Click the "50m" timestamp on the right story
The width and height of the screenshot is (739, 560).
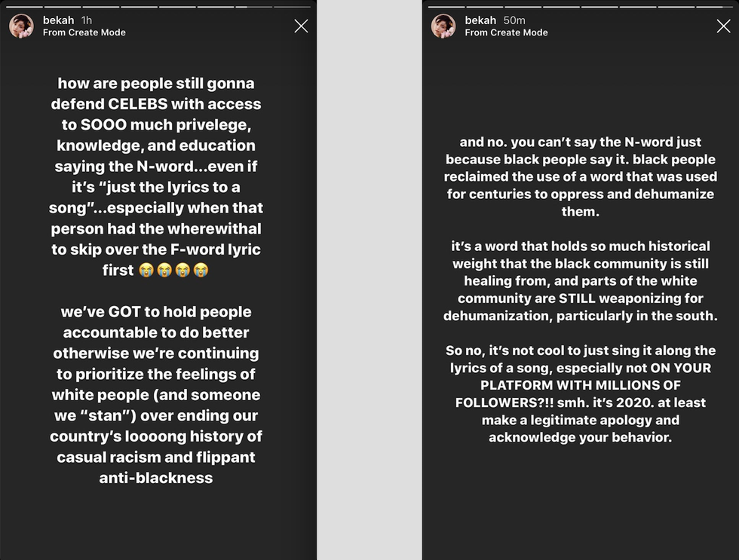point(515,20)
